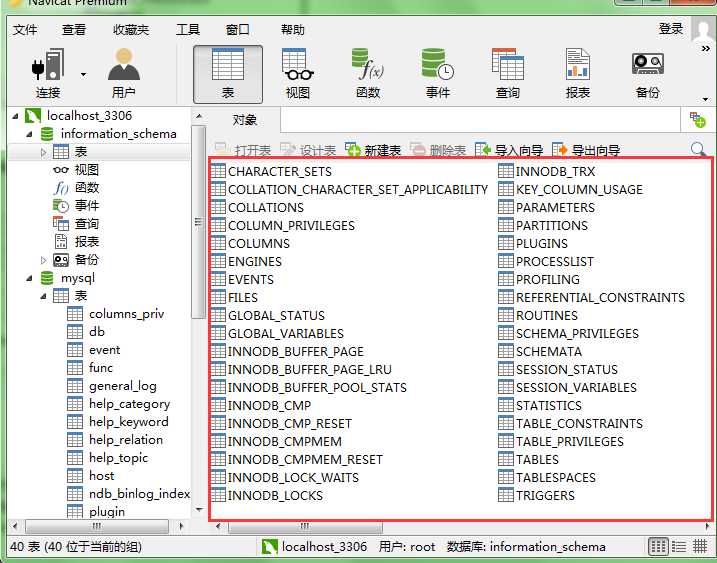Image resolution: width=717 pixels, height=563 pixels.
Task: Select COLUMN_PRIVILEGES table in object list
Action: coord(283,225)
